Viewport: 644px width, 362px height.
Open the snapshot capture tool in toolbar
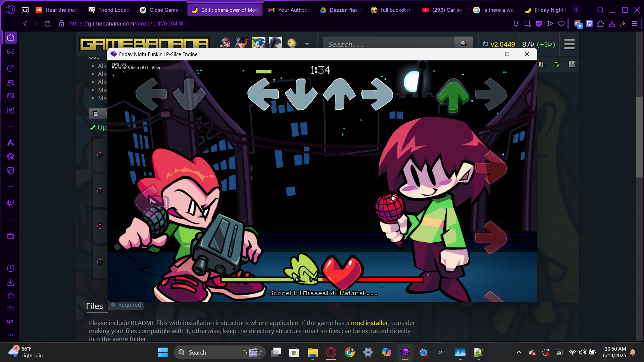pyautogui.click(x=527, y=23)
